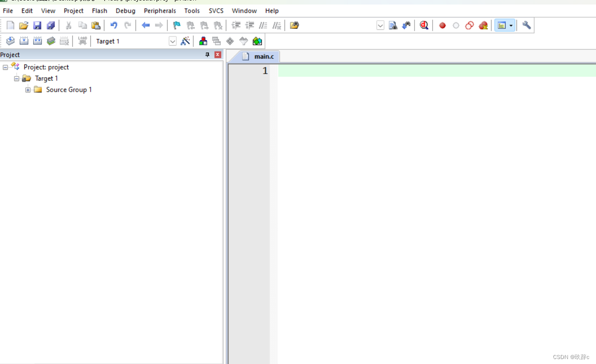Image resolution: width=596 pixels, height=364 pixels.
Task: Build target files icon
Action: 24,41
